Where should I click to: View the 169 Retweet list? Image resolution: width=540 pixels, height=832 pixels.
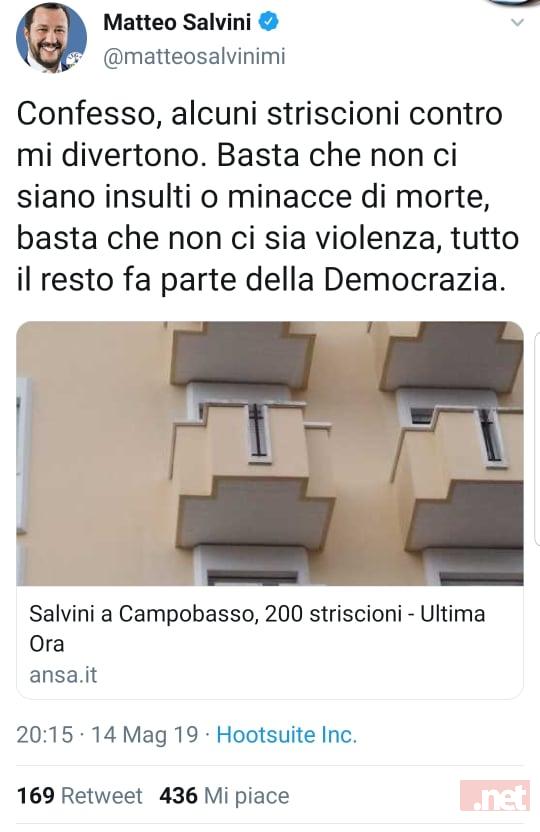click(80, 796)
